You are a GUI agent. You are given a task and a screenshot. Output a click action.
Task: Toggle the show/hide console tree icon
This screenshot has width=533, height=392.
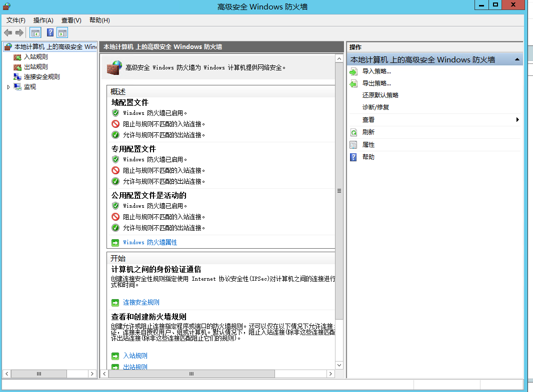[x=35, y=33]
